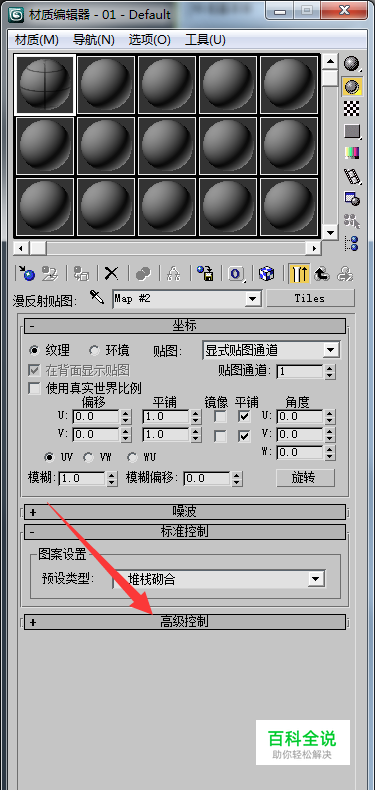Image resolution: width=375 pixels, height=790 pixels.
Task: Open the Map #2 name dropdown arrow
Action: [252, 299]
